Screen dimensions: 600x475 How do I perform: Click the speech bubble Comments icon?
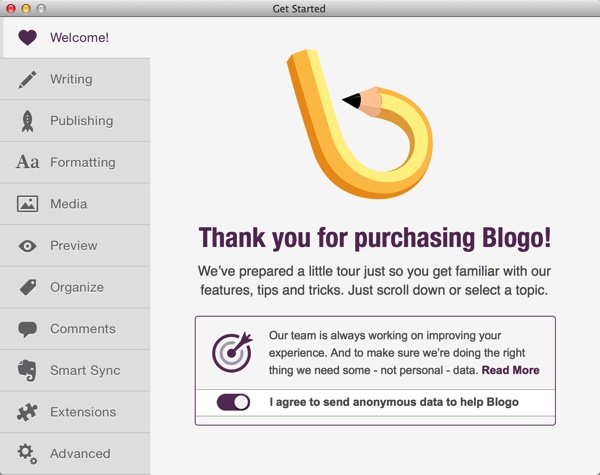click(x=28, y=330)
